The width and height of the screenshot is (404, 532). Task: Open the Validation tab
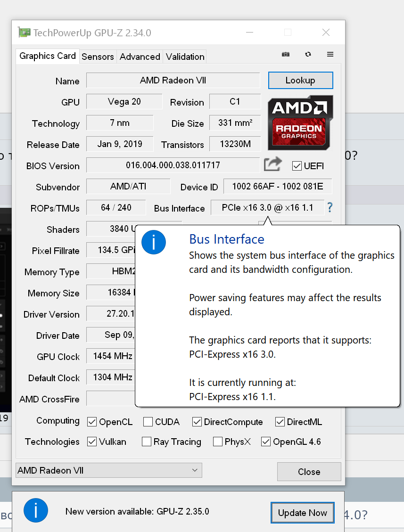185,57
